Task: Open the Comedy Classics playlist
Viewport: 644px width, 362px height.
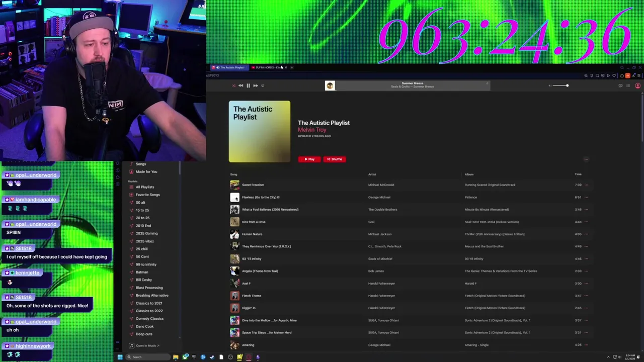Action: pyautogui.click(x=149, y=319)
